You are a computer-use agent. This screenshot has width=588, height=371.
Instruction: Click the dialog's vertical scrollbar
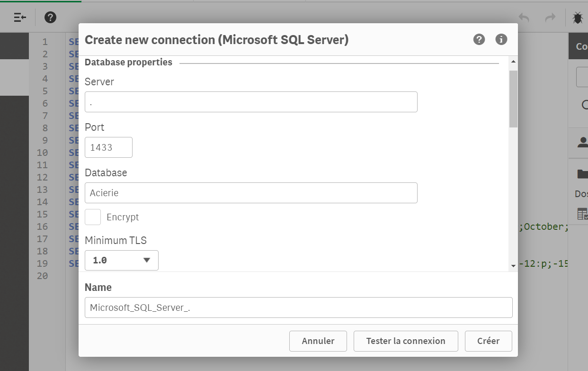click(x=513, y=91)
